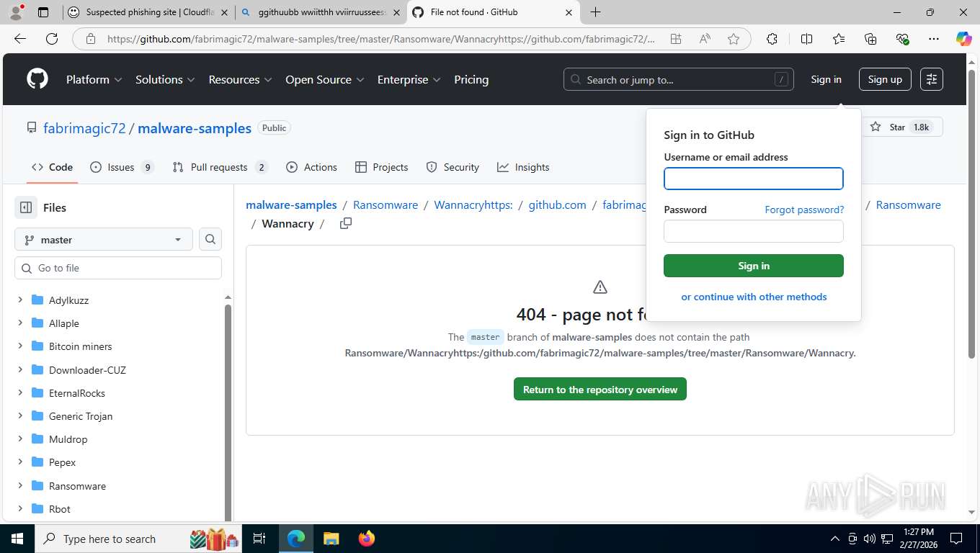The width and height of the screenshot is (980, 553).
Task: Open the Enterprise navigation dropdown
Action: pyautogui.click(x=409, y=79)
